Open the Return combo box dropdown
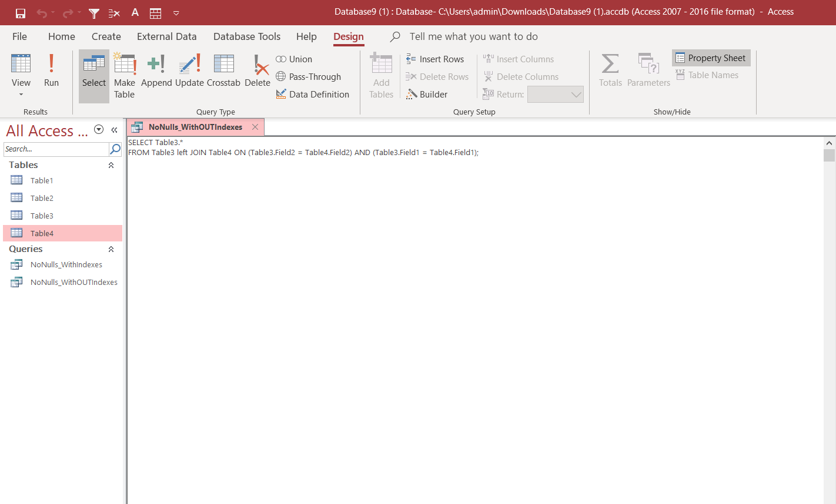Image resolution: width=836 pixels, height=504 pixels. [576, 95]
